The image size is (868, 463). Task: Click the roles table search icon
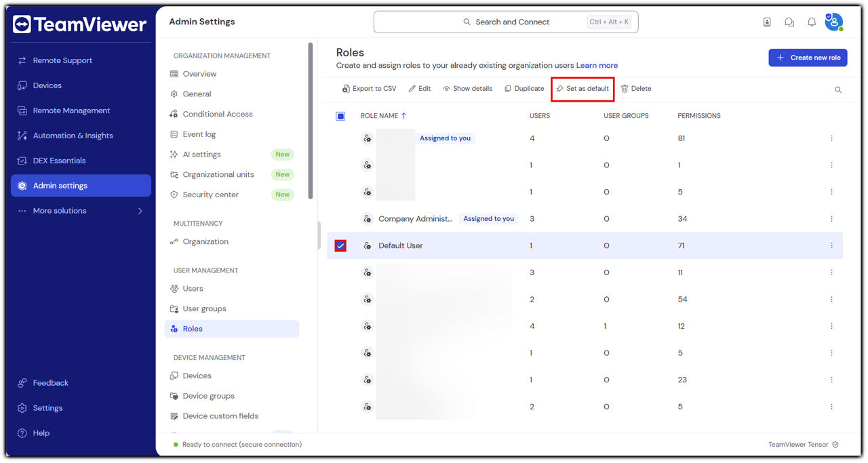[838, 89]
